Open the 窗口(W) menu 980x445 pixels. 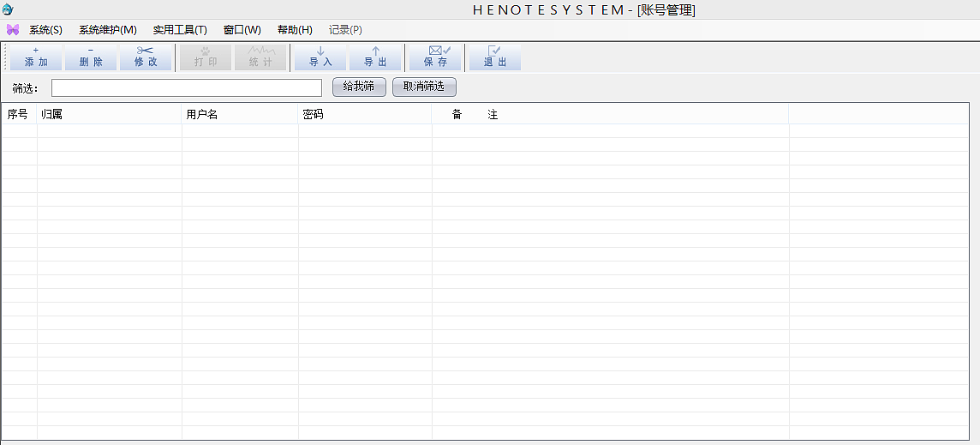pyautogui.click(x=242, y=30)
